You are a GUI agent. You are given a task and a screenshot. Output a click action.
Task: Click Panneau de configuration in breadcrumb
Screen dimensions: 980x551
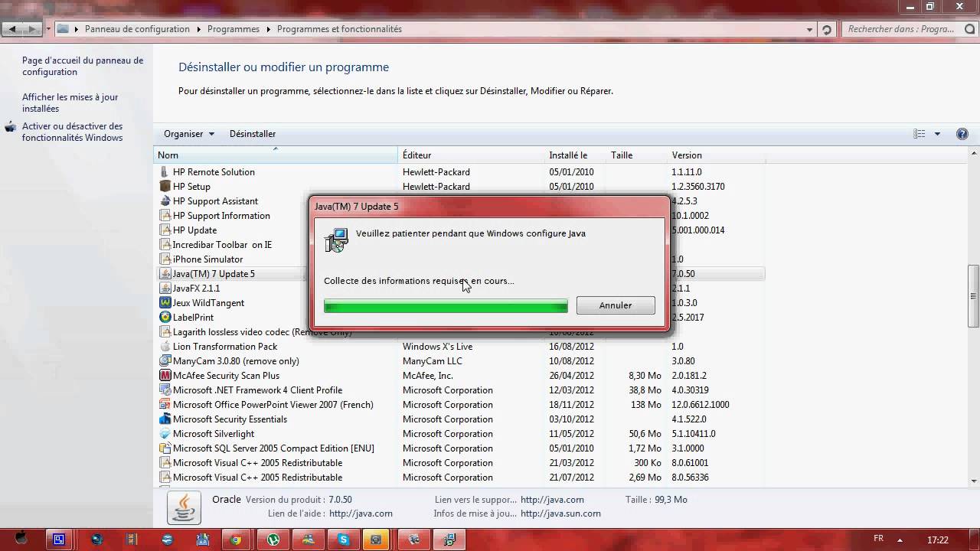(x=137, y=29)
